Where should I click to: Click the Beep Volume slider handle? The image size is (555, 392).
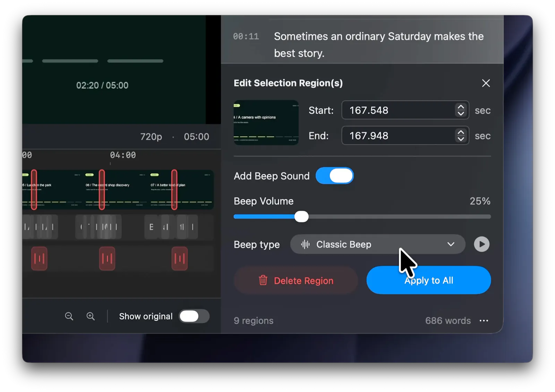pos(301,217)
